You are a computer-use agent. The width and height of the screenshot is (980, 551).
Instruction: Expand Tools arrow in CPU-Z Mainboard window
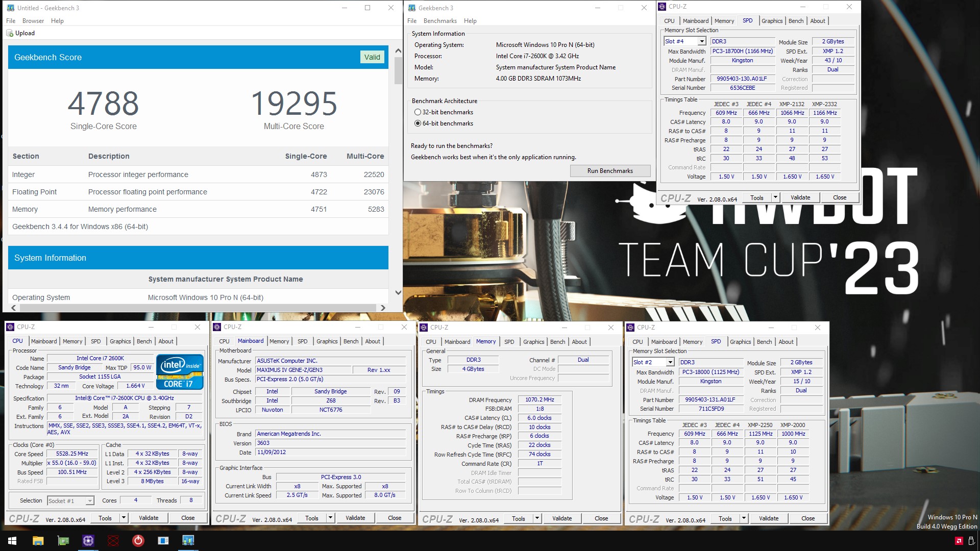point(330,518)
